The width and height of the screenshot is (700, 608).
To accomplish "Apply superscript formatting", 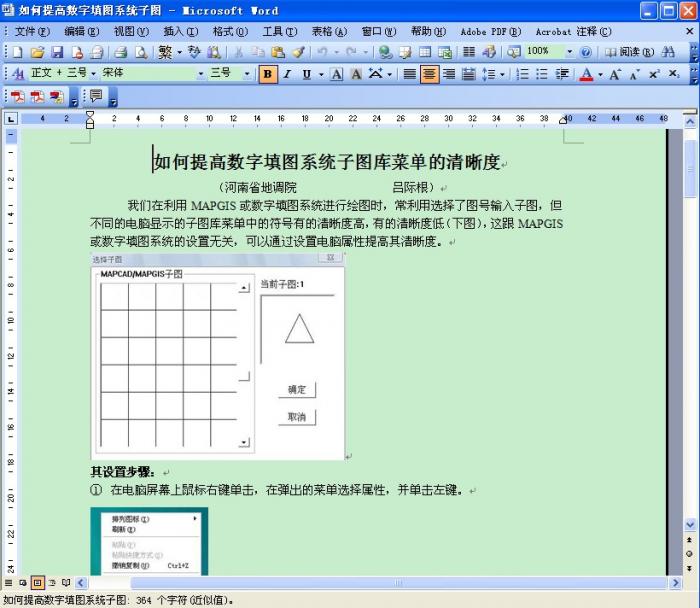I will [x=653, y=74].
